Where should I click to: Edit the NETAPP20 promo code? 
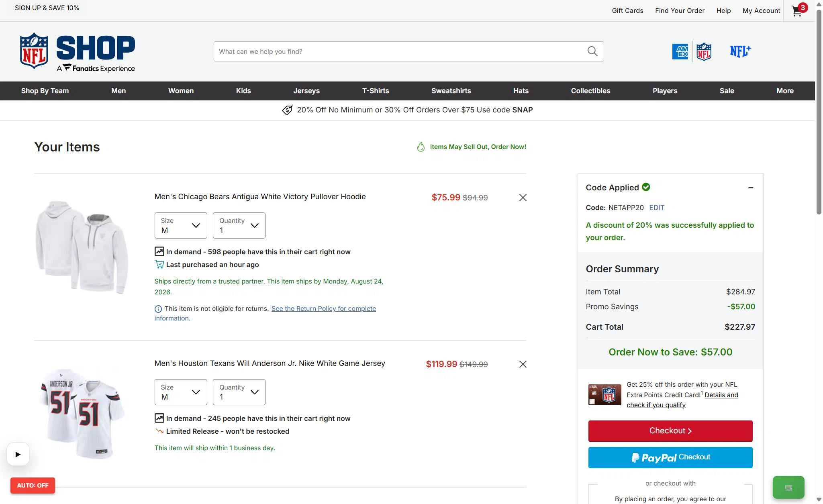coord(657,208)
